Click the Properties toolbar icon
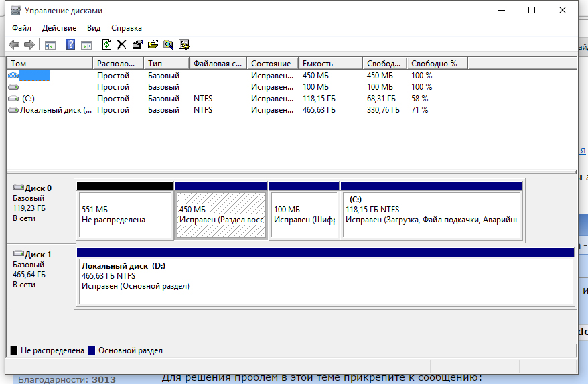 click(x=137, y=45)
